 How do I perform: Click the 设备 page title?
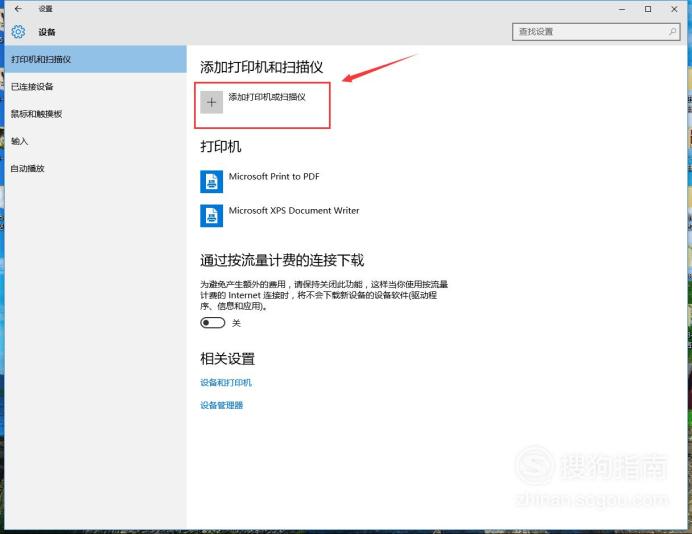pyautogui.click(x=47, y=32)
